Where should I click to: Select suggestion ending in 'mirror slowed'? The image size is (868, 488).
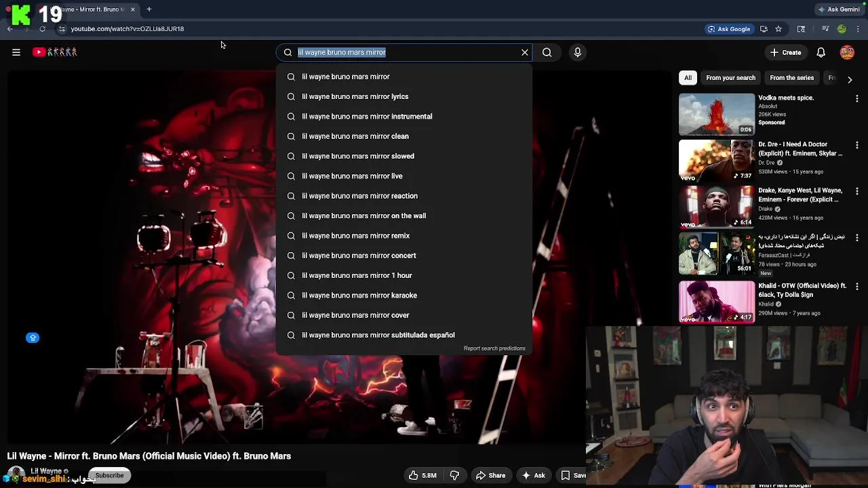tap(404, 156)
